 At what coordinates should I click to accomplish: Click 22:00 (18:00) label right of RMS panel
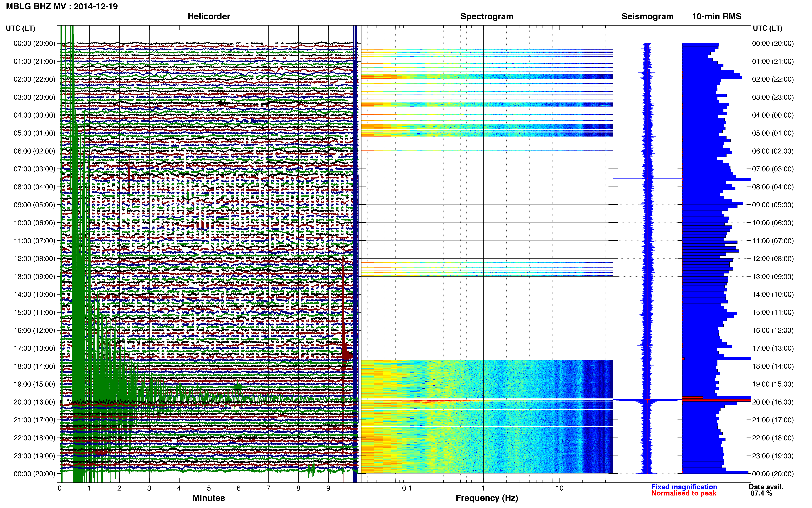coord(773,438)
